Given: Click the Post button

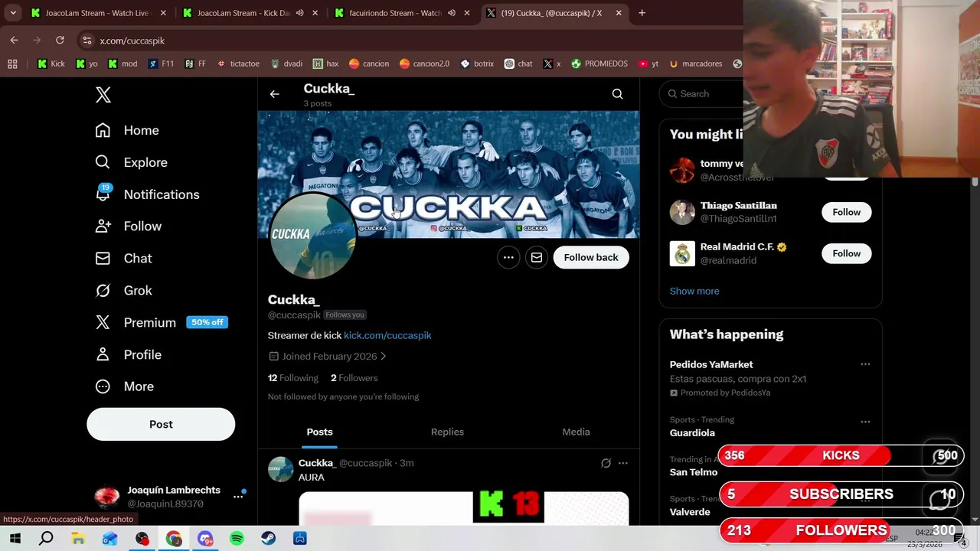Looking at the screenshot, I should pyautogui.click(x=161, y=424).
